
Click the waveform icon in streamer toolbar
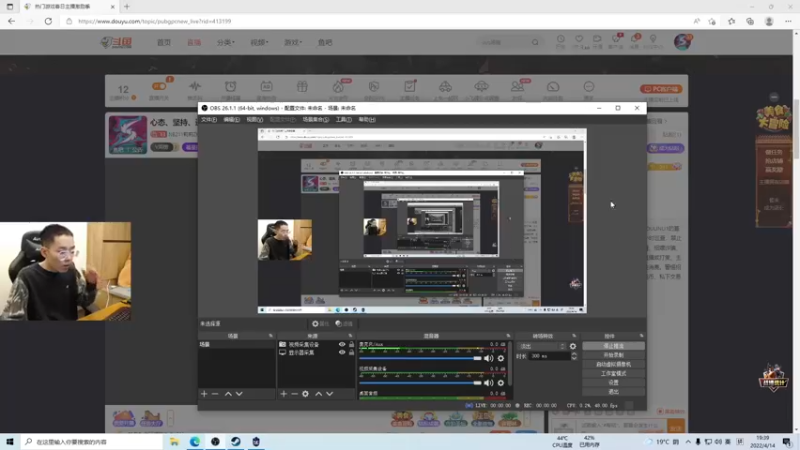click(x=195, y=86)
